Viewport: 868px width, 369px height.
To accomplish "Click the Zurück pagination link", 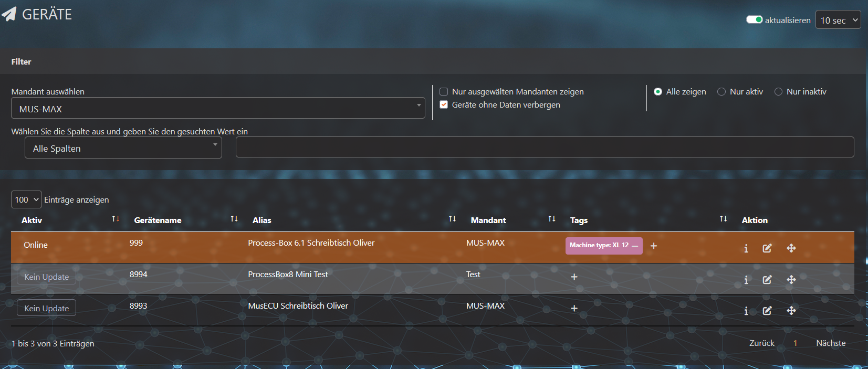I will [761, 343].
